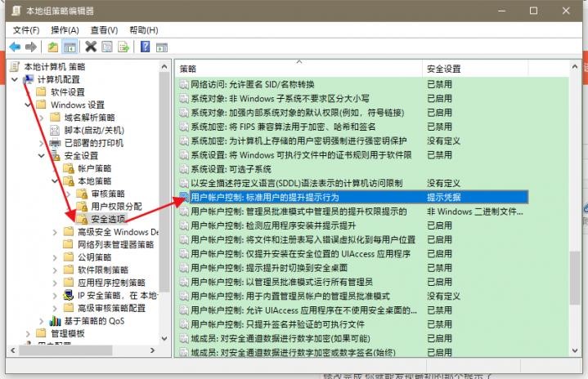Expand the 软件限制策略 node
Screen dimensions: 588x379
tap(55, 270)
